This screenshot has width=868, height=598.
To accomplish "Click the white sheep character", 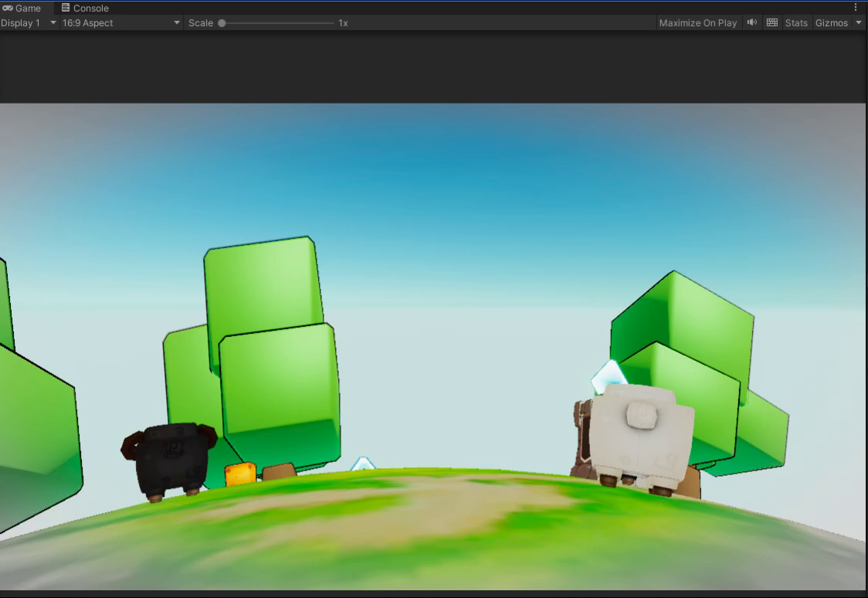I will pyautogui.click(x=637, y=437).
